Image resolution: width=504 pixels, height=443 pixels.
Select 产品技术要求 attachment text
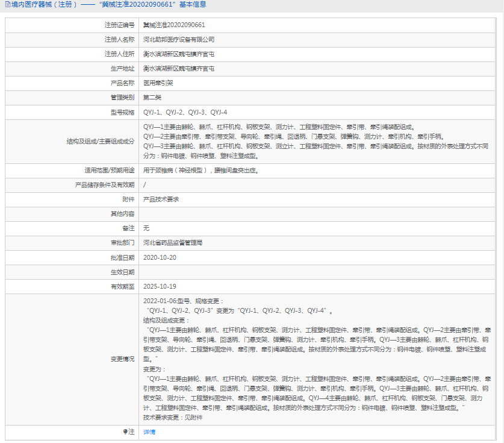pos(161,200)
